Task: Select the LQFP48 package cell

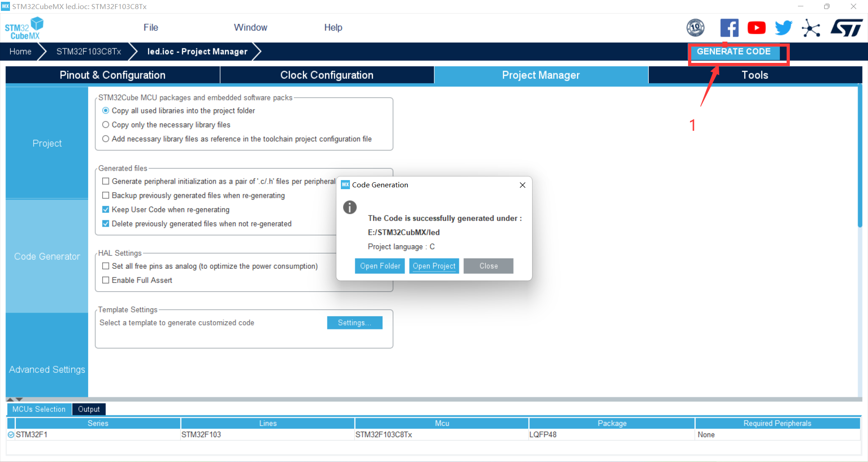Action: click(612, 434)
